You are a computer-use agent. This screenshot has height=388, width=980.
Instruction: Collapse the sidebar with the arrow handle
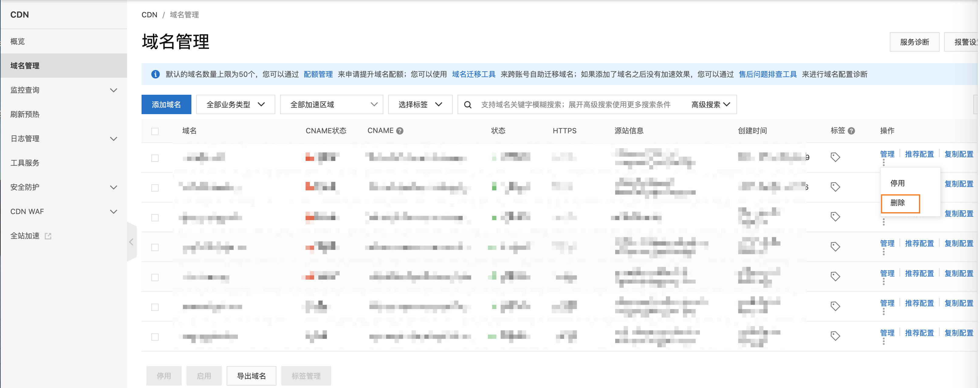(x=131, y=242)
